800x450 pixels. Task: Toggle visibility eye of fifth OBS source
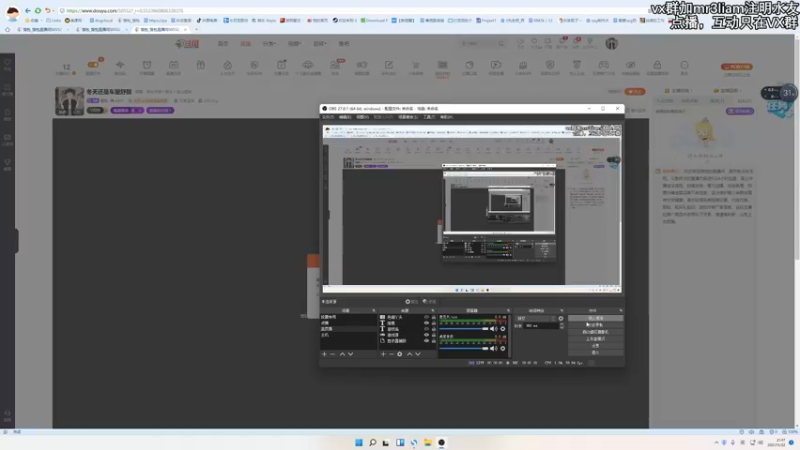[427, 341]
